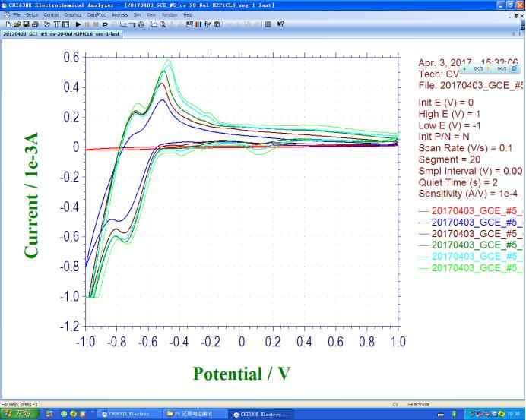Viewport: 526px width, 420px height.
Task: Click the dark green legend entry 20170403_GCE_#5
Action: [471, 245]
